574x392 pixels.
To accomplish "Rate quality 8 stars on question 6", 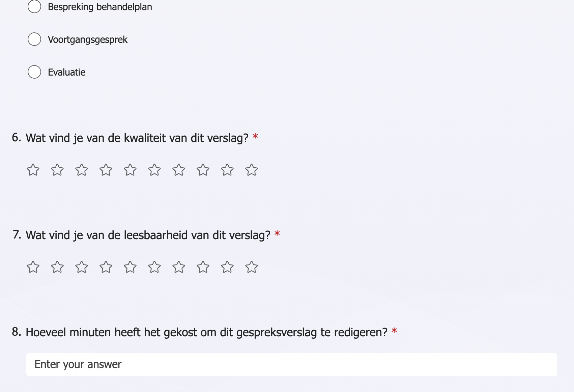I will point(203,170).
